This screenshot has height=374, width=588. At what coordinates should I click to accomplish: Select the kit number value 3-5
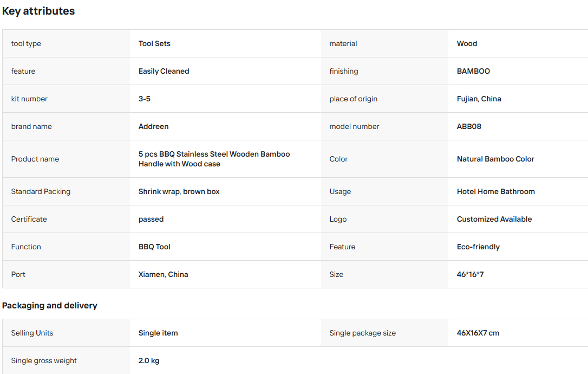pyautogui.click(x=145, y=99)
